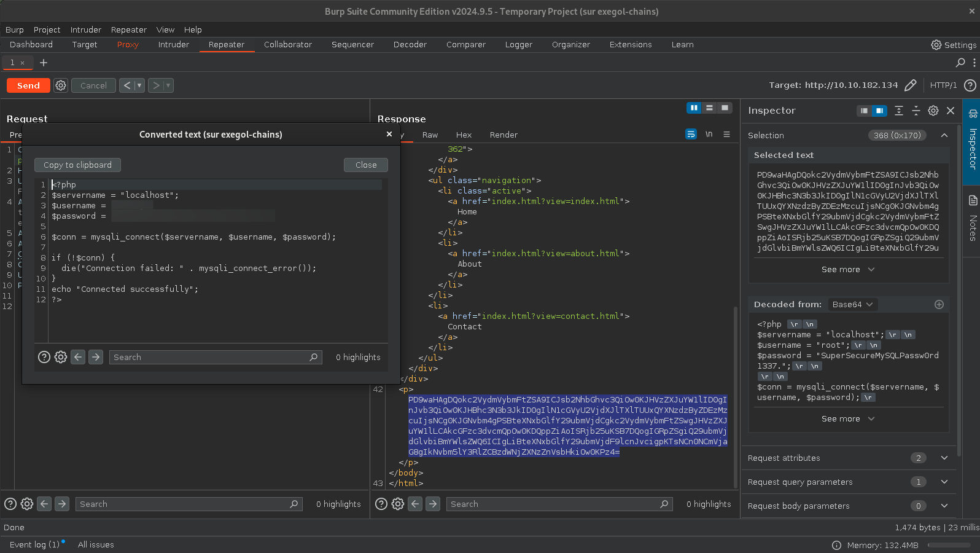The image size is (980, 553).
Task: Open the Send options gear next to Send
Action: point(61,85)
